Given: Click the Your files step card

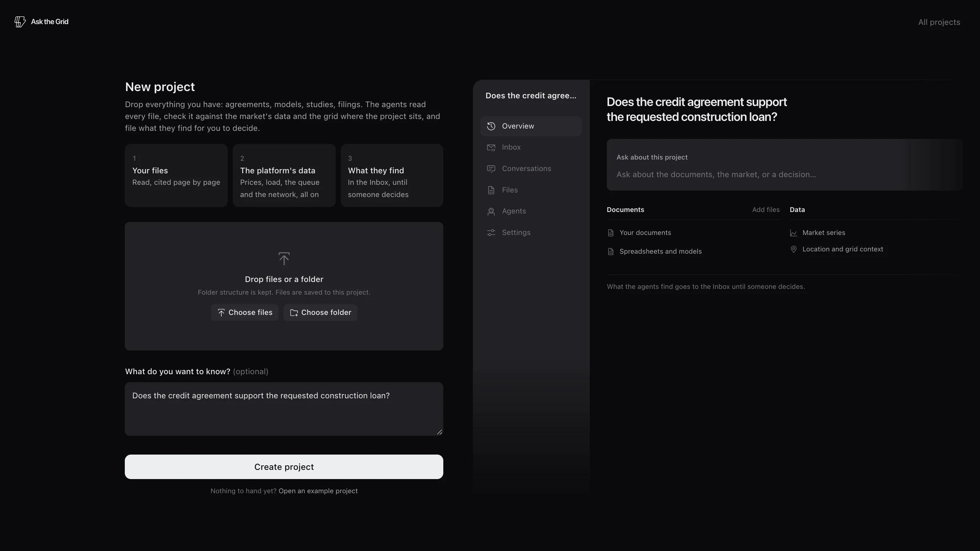Looking at the screenshot, I should pyautogui.click(x=176, y=176).
